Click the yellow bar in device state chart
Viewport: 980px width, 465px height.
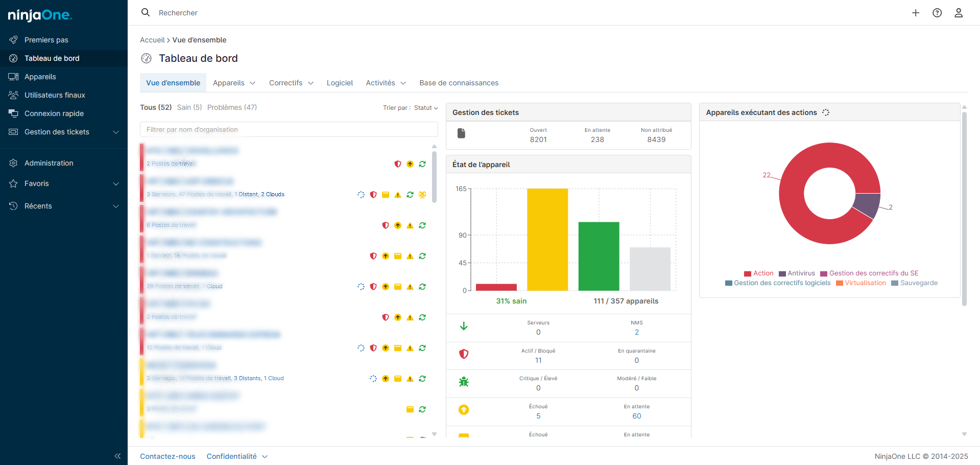coord(547,239)
